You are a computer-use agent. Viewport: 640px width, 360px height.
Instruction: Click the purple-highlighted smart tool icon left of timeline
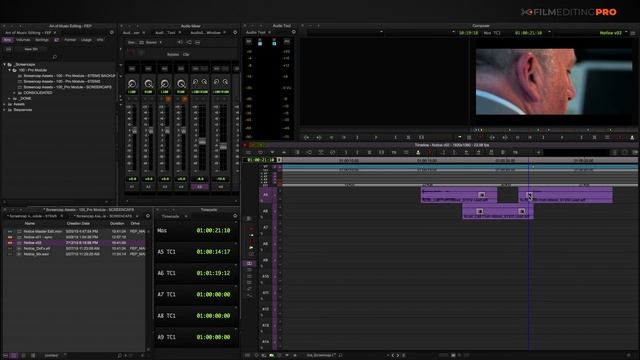pyautogui.click(x=249, y=264)
